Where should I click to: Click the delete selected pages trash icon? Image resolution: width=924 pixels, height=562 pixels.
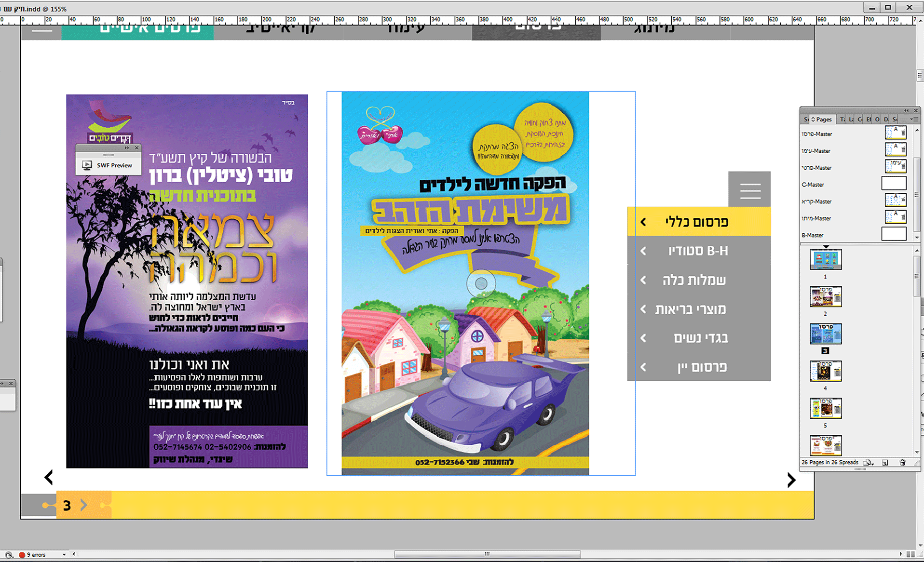[902, 463]
